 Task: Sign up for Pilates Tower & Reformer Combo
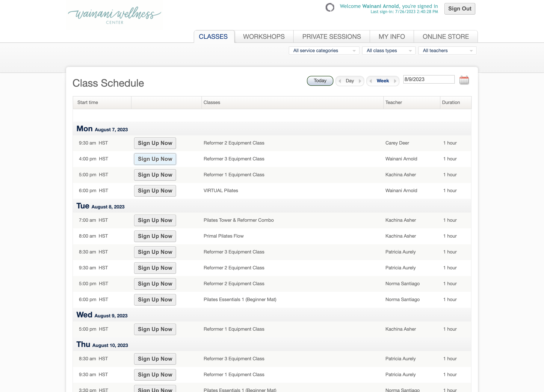[x=155, y=220]
